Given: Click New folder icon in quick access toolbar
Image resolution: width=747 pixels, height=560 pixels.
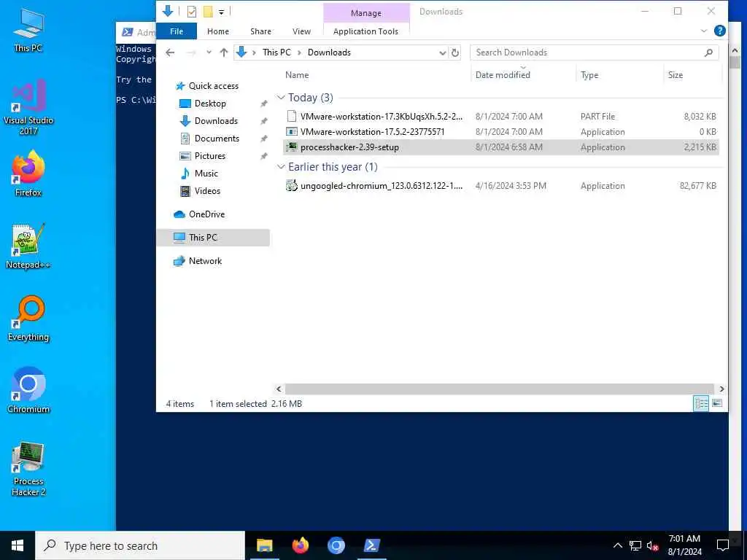Looking at the screenshot, I should 208,12.
